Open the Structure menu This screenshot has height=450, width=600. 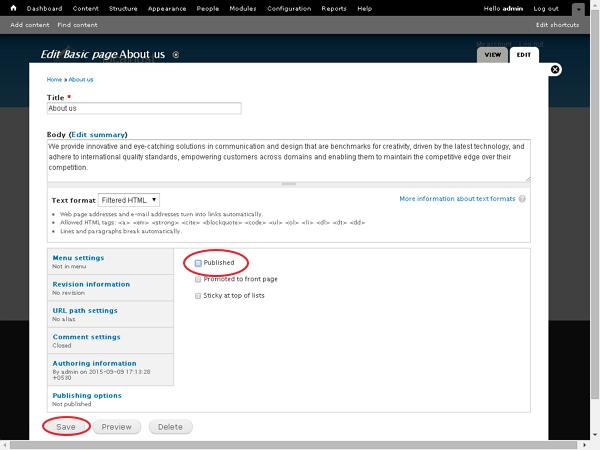(x=123, y=8)
